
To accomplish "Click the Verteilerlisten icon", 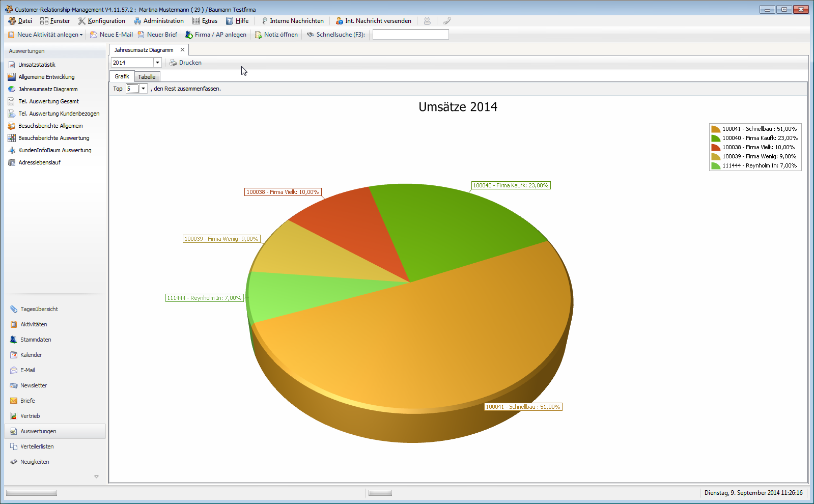I will coord(14,446).
